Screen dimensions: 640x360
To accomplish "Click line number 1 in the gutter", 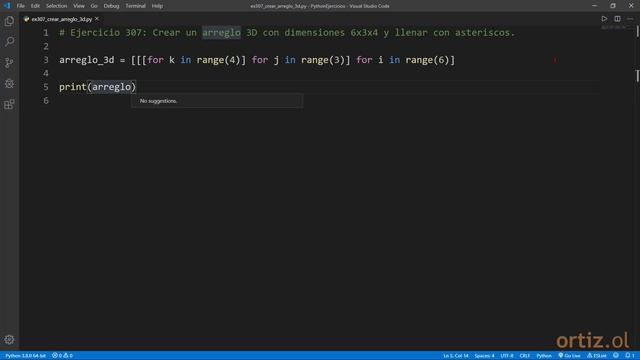I will (46, 33).
